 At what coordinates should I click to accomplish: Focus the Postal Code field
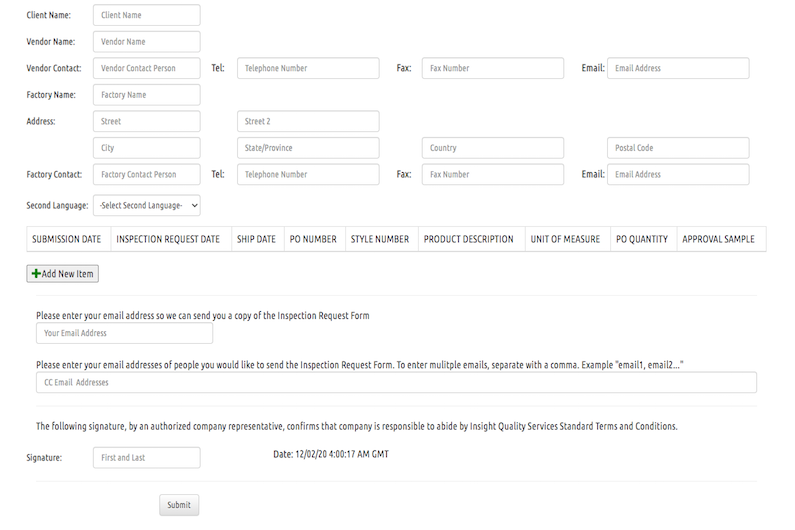(x=678, y=148)
